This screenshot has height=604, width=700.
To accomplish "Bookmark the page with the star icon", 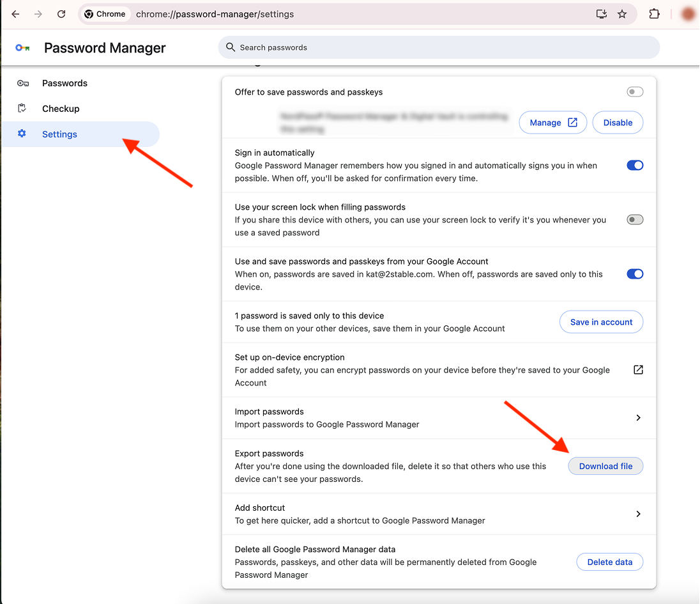I will coord(622,13).
